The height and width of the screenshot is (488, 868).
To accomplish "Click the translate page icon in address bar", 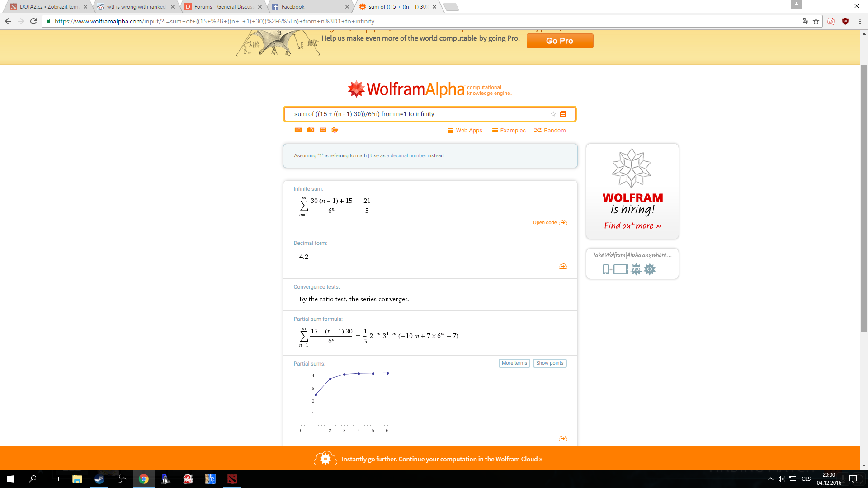I will pos(806,21).
